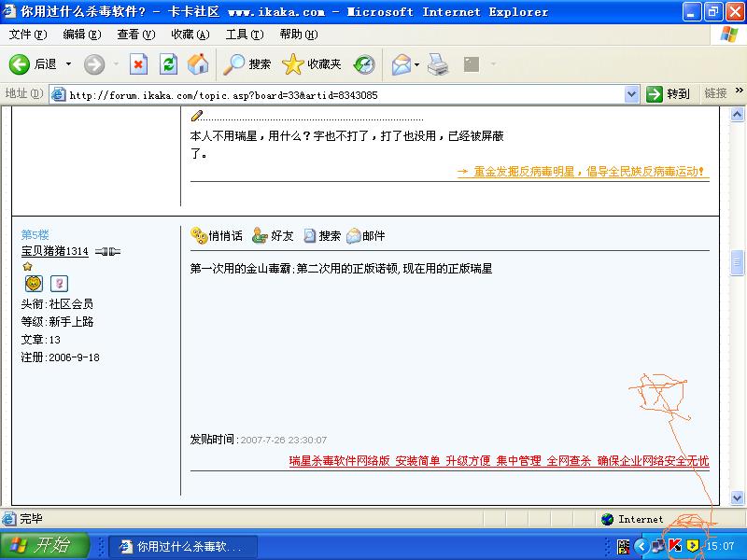Click the 完毕 status bar text

(x=31, y=519)
